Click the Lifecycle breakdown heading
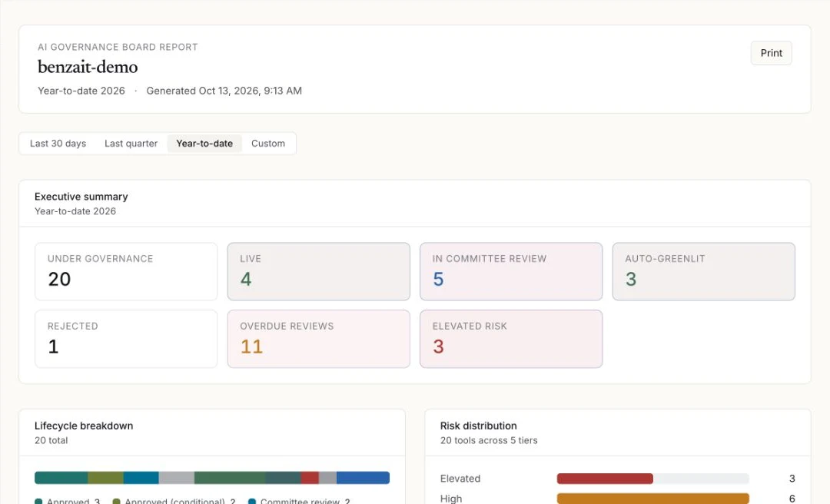 tap(84, 426)
